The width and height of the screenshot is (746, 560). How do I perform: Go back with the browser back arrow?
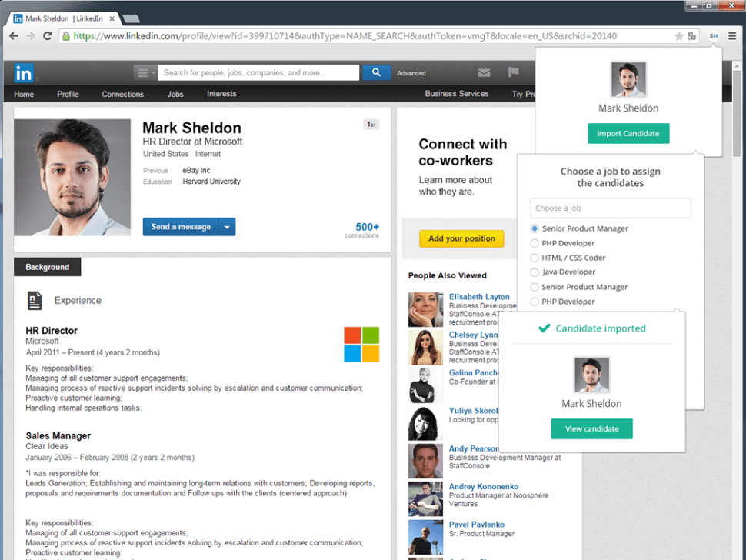pos(14,35)
